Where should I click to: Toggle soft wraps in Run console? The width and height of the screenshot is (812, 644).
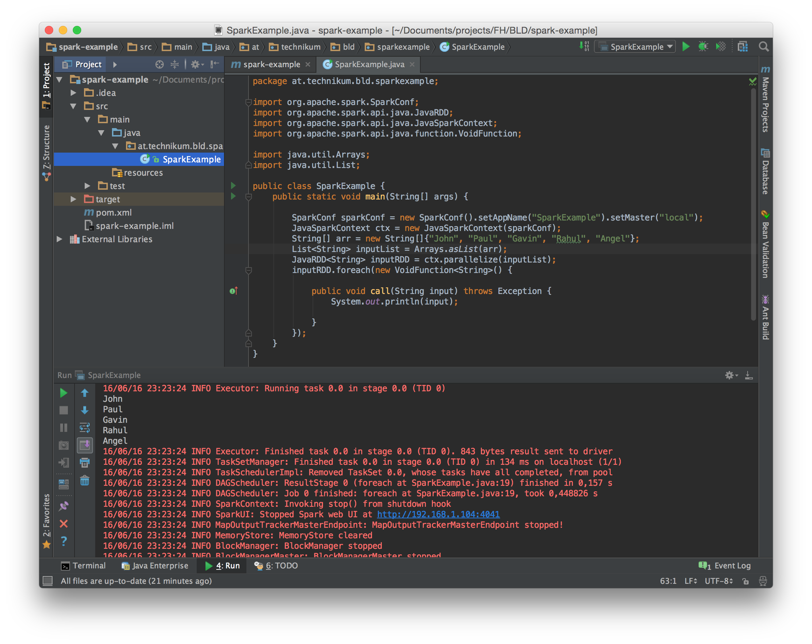[85, 428]
